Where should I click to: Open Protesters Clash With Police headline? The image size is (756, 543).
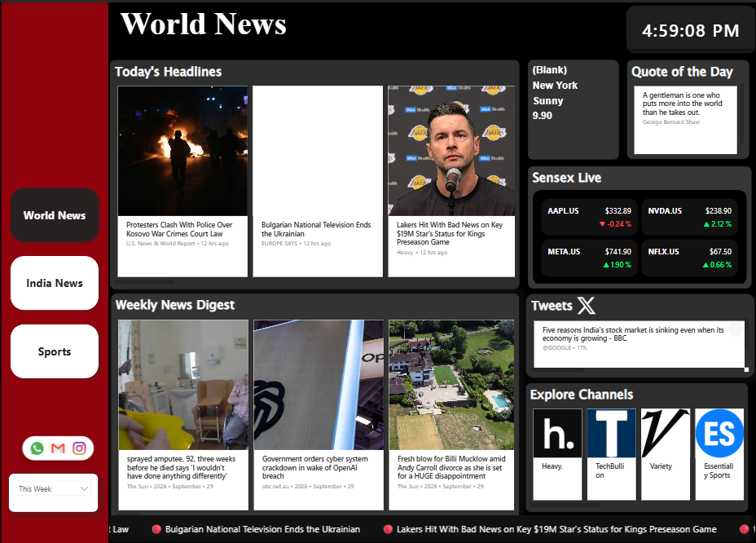click(x=179, y=229)
